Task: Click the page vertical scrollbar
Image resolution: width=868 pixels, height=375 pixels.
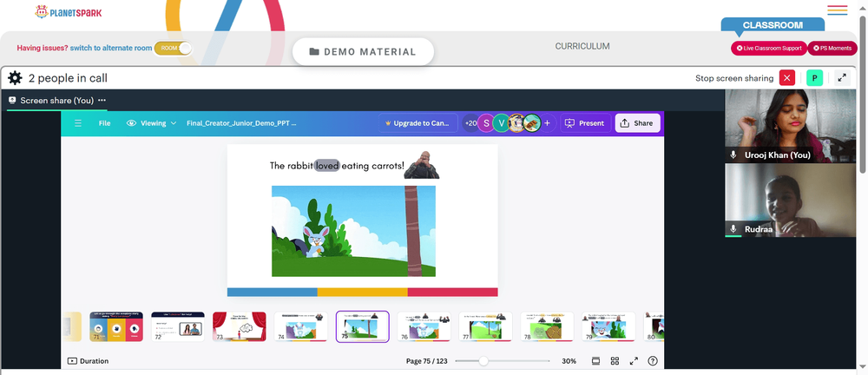Action: tap(863, 94)
